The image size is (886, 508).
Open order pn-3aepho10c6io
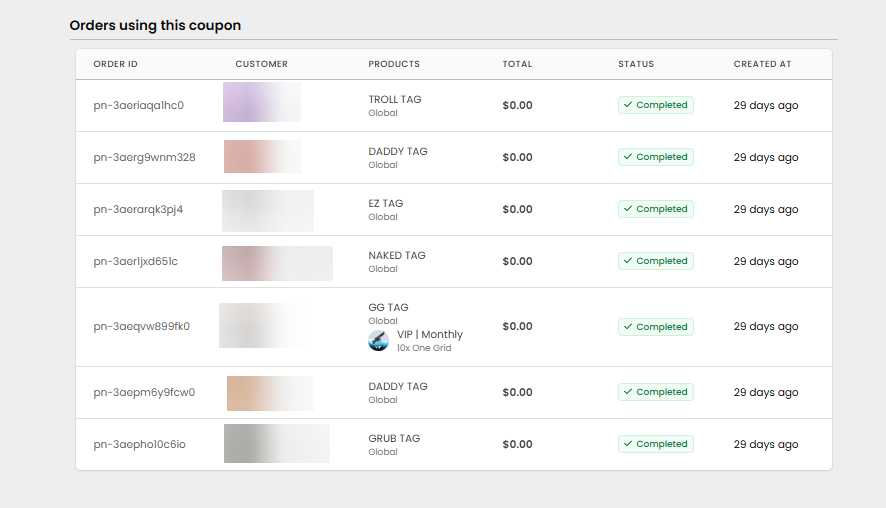[139, 444]
